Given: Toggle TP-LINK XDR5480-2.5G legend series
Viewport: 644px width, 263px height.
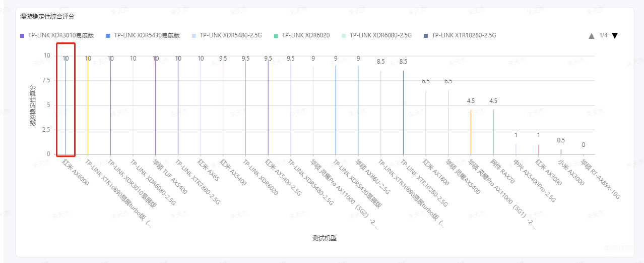Looking at the screenshot, I should point(227,35).
